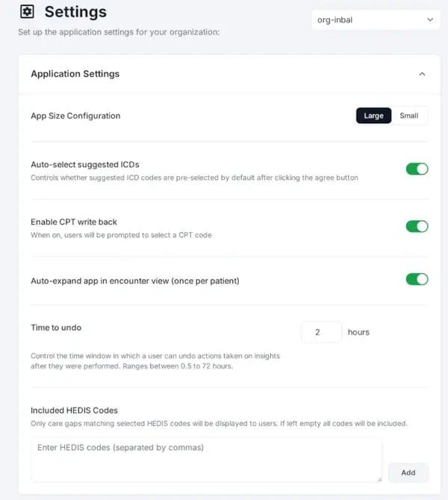Select the Large app size option
The height and width of the screenshot is (500, 448).
(373, 116)
